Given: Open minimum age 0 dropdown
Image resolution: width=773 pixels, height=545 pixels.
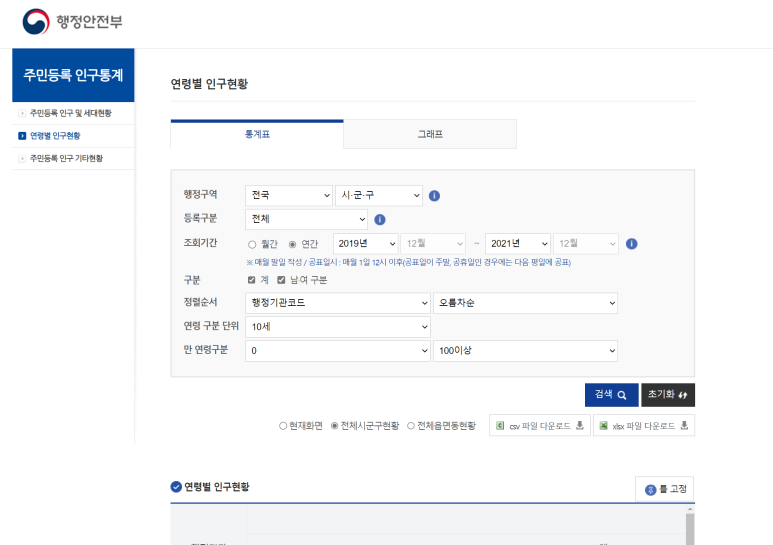Looking at the screenshot, I should (338, 351).
